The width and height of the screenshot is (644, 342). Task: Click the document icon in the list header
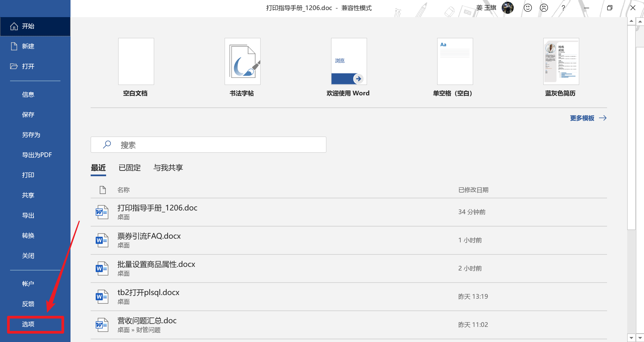(103, 190)
